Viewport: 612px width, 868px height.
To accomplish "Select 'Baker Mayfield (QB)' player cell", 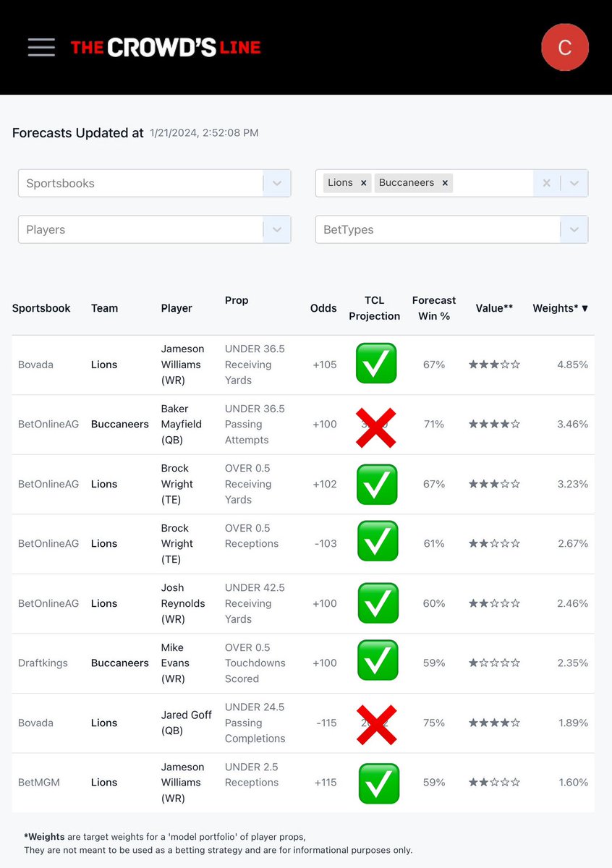I will point(182,425).
